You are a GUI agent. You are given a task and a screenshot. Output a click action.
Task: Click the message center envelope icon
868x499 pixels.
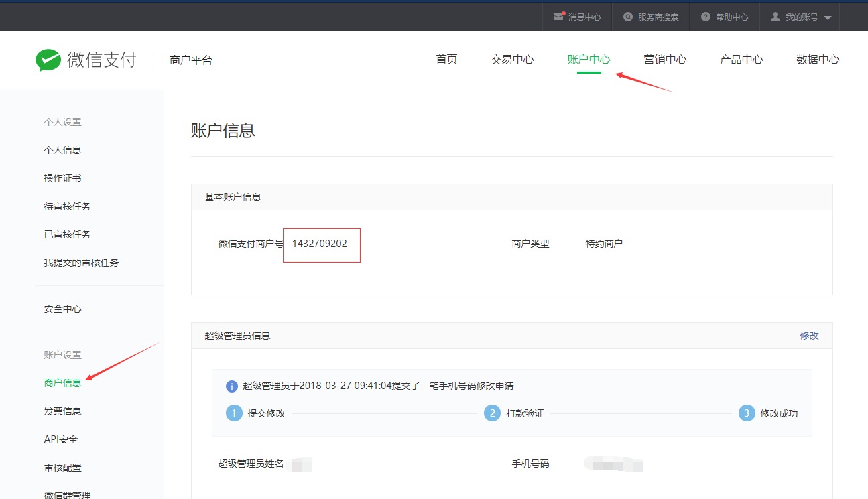[558, 17]
